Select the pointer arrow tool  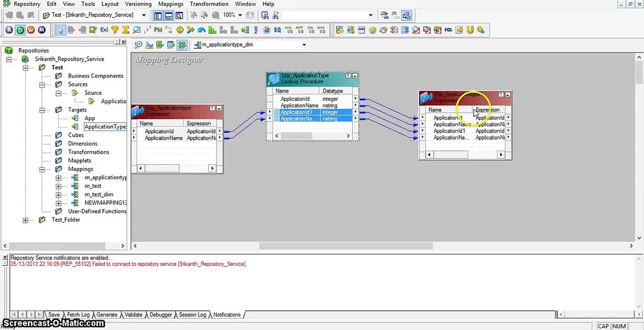[x=60, y=30]
